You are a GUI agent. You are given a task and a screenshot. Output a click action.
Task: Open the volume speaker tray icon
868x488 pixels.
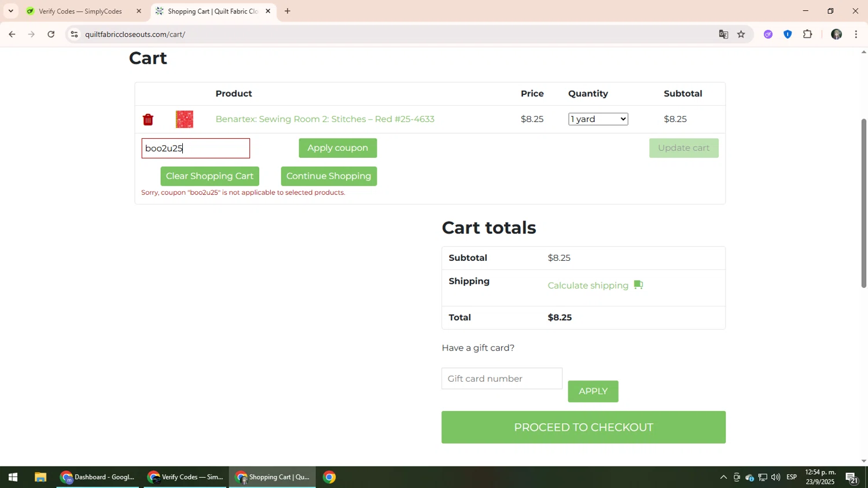coord(775,478)
